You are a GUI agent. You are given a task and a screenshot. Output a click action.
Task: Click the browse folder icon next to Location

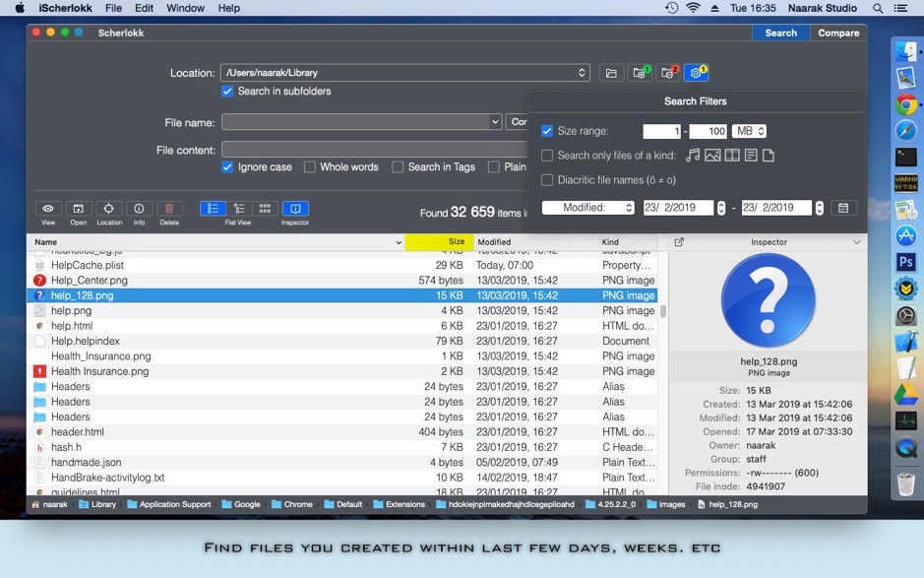[x=611, y=73]
